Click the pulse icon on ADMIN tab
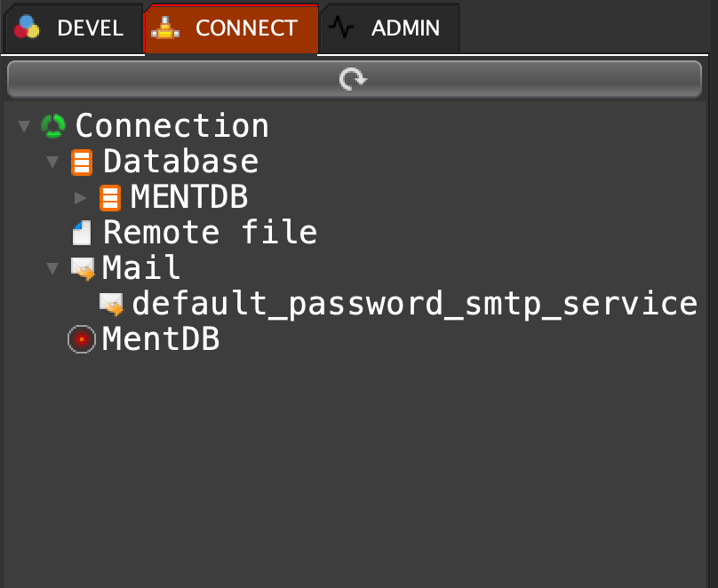This screenshot has width=718, height=588. click(x=341, y=28)
